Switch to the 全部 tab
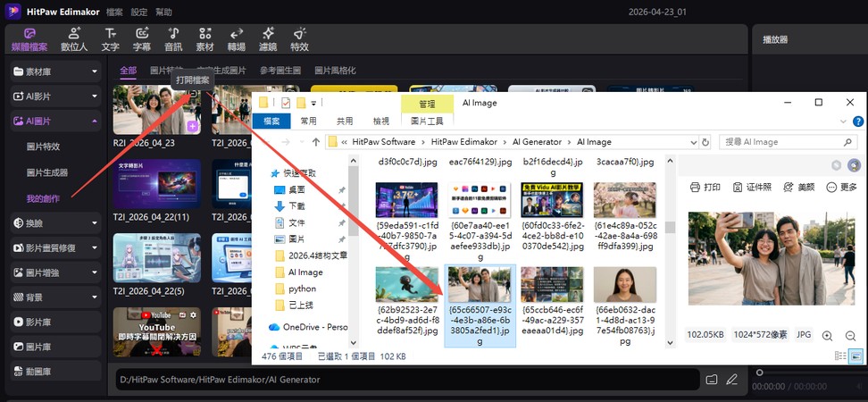Image resolution: width=868 pixels, height=402 pixels. [x=128, y=71]
